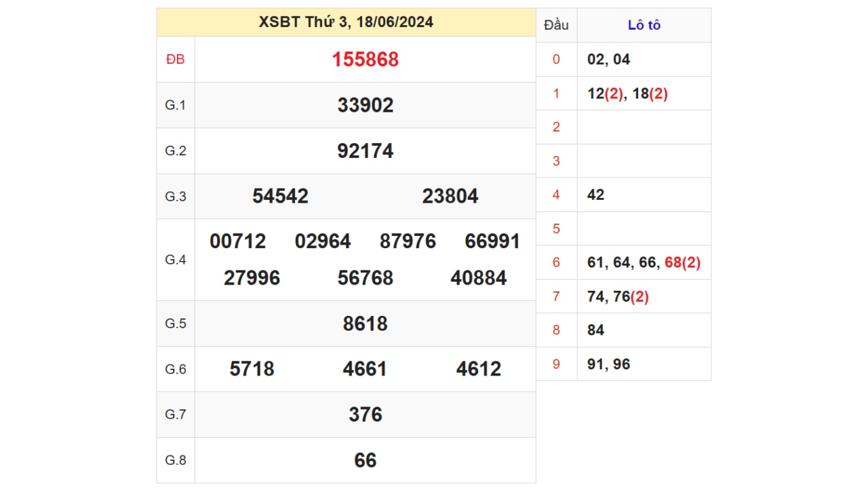Screen dimensions: 868x488
Task: Click head digit 0 in Đầu column
Action: click(x=557, y=60)
